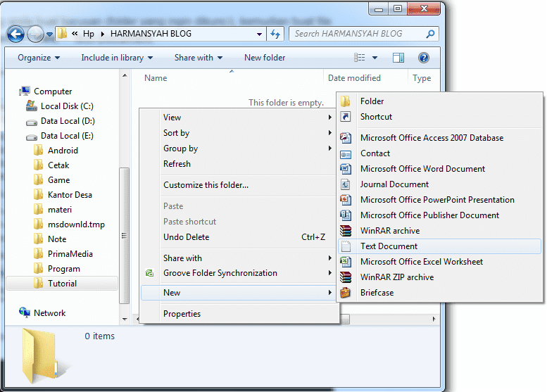Click Hp in the address breadcrumb
The height and width of the screenshot is (392, 547).
pyautogui.click(x=88, y=34)
